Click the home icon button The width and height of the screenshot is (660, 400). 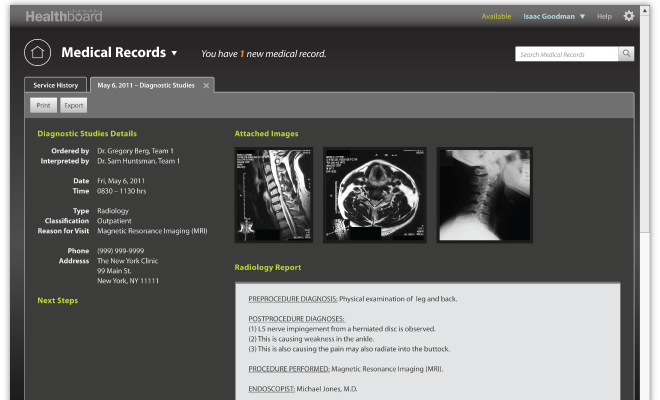[37, 52]
